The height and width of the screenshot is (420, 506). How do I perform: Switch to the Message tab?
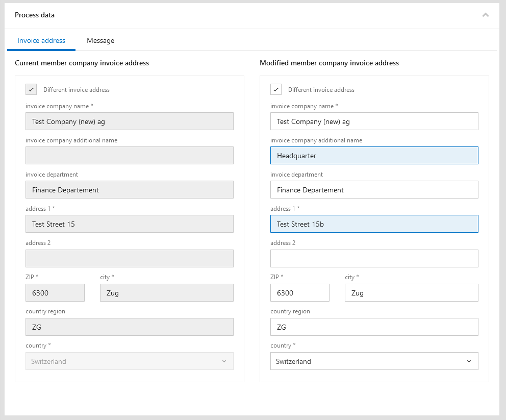(x=100, y=41)
